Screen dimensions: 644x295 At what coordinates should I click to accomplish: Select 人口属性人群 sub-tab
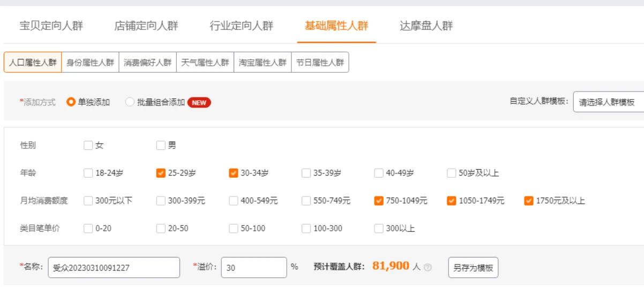(x=33, y=62)
